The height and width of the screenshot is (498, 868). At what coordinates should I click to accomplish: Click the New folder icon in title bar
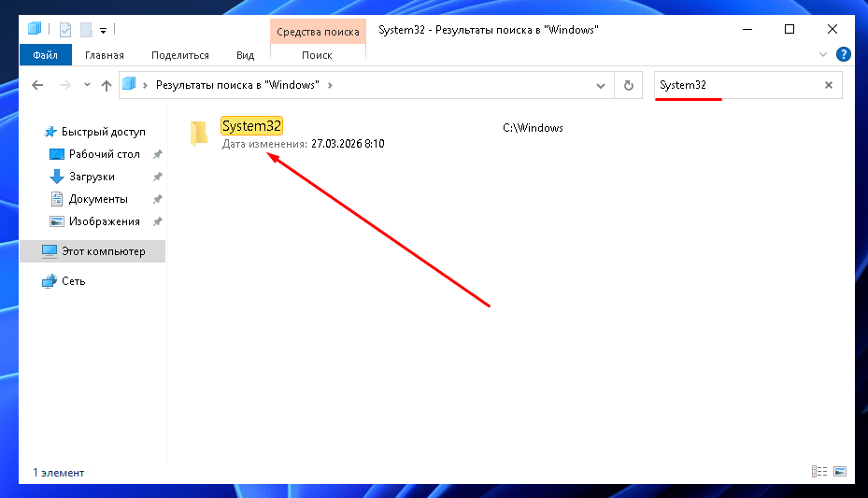tap(85, 30)
